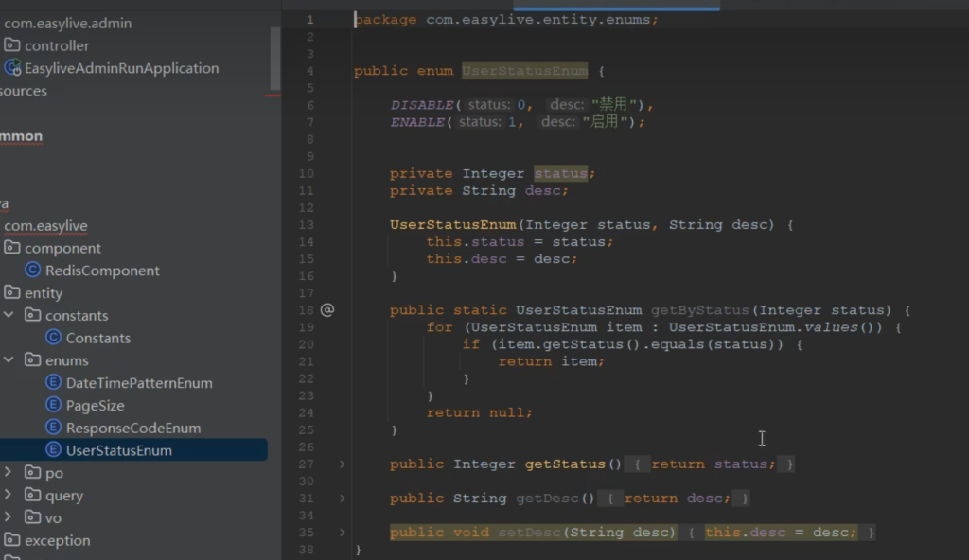Expand the po package

[9, 472]
